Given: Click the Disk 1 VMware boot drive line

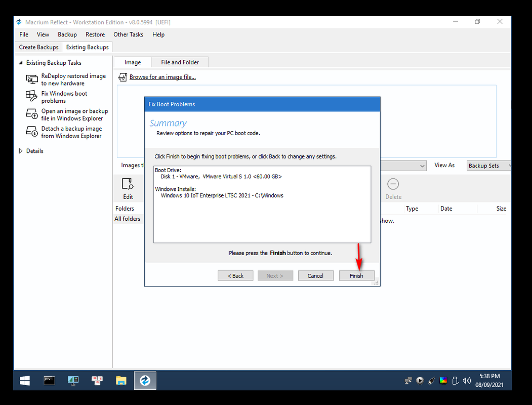Looking at the screenshot, I should (221, 176).
